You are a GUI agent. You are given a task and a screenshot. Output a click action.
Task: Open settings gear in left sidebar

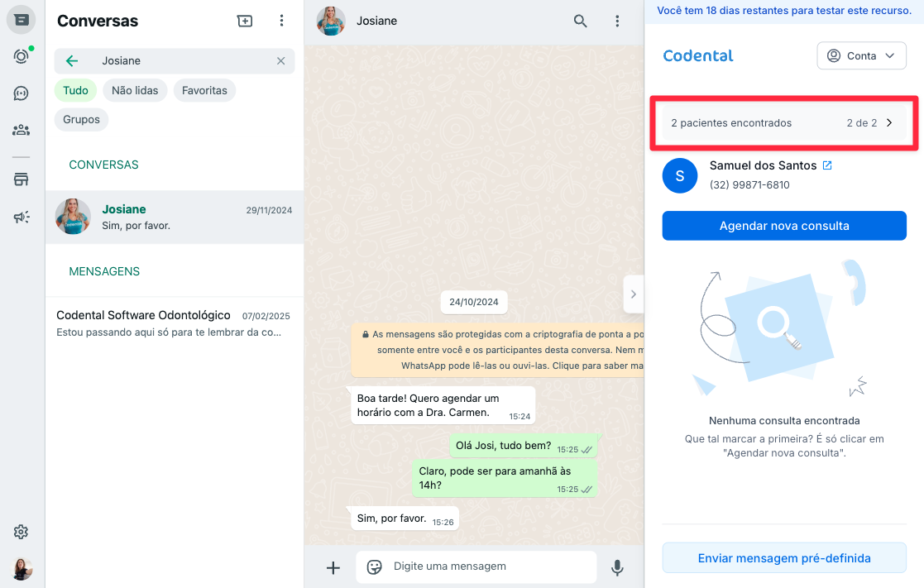tap(22, 532)
